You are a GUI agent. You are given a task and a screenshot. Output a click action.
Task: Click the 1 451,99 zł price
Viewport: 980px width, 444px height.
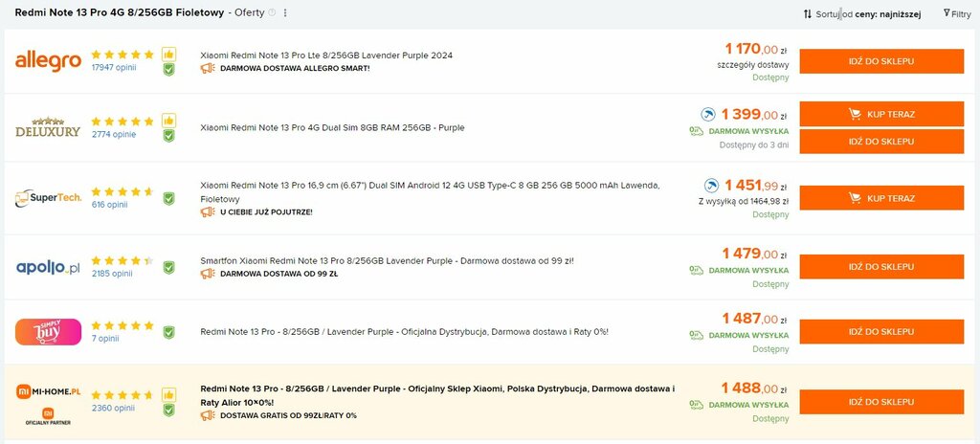[757, 185]
